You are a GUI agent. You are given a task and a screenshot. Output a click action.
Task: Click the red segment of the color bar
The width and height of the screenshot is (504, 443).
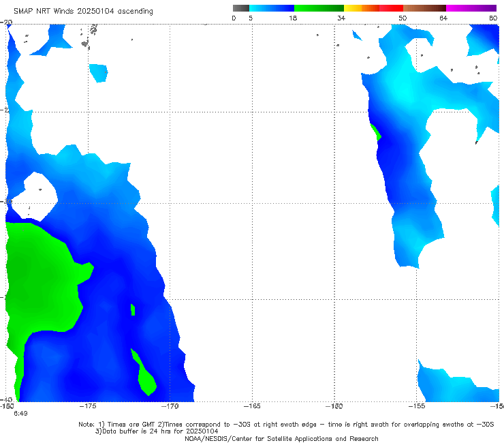point(391,8)
